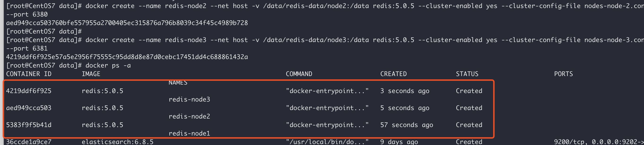This screenshot has width=644, height=145.
Task: Click the short container ID 5383f9f5b41d
Action: [29, 125]
